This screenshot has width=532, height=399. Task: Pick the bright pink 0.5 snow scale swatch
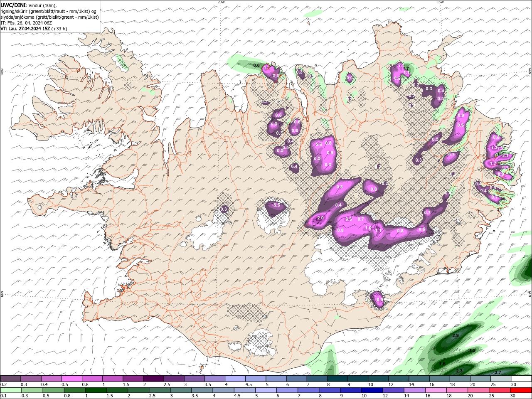pos(71,379)
